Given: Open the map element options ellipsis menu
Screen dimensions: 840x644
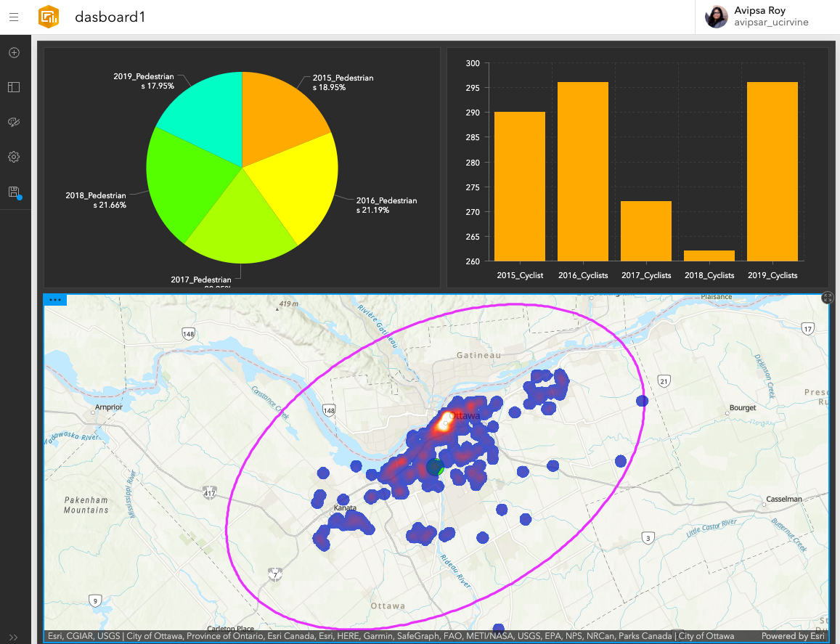Looking at the screenshot, I should 55,299.
